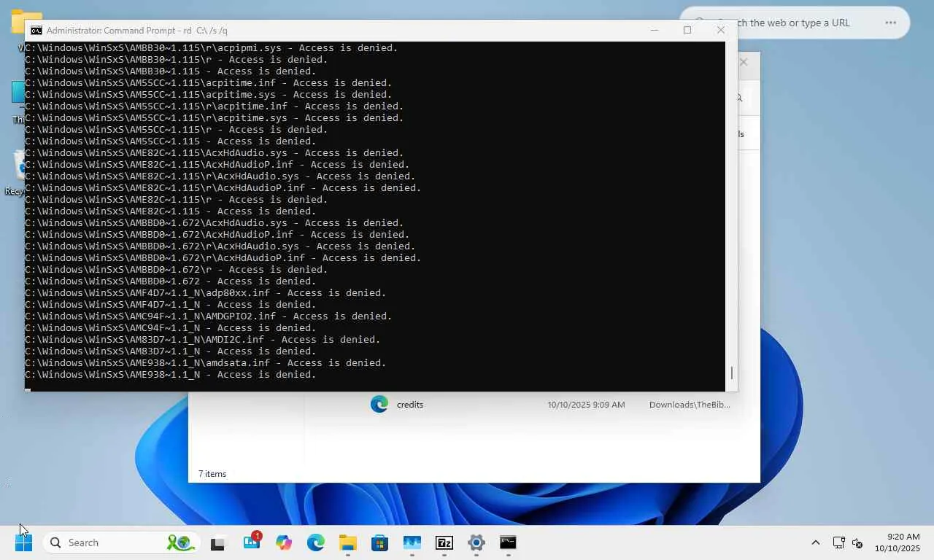Open Command Prompt window system menu icon

(36, 31)
